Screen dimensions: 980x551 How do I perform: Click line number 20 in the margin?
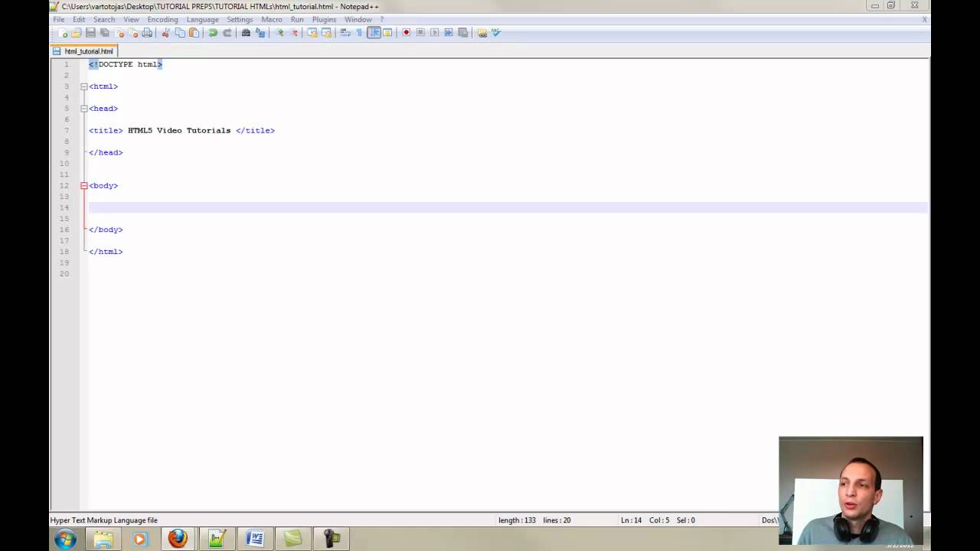(65, 274)
